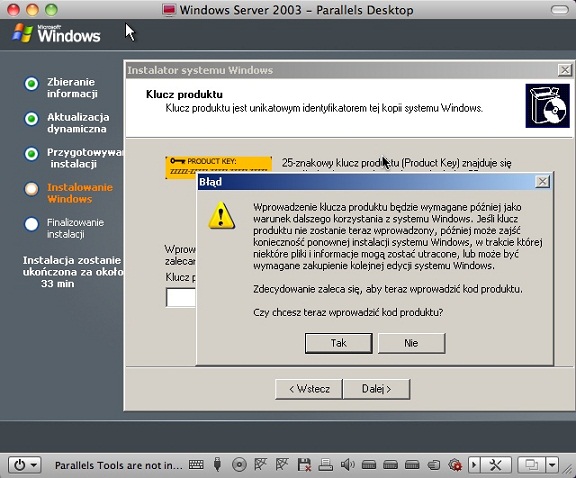Image resolution: width=576 pixels, height=478 pixels.
Task: Click the toolbar toggle pill in title bar
Action: [559, 10]
